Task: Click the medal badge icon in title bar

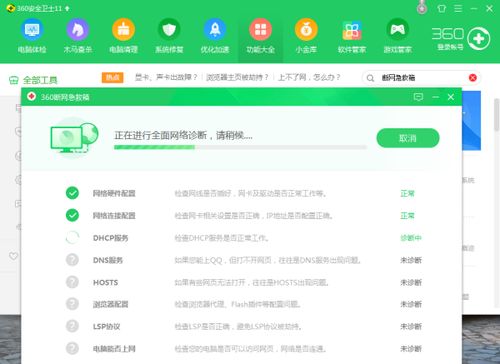Action: 422,7
